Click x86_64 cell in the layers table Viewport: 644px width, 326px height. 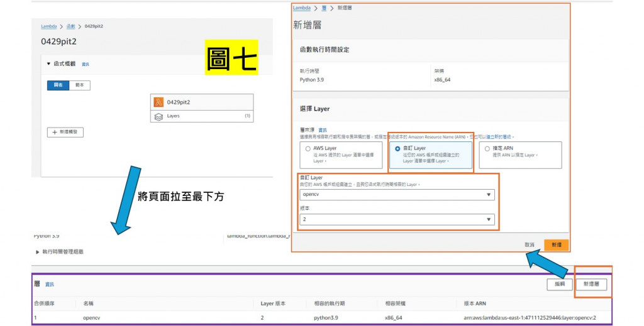(x=394, y=318)
